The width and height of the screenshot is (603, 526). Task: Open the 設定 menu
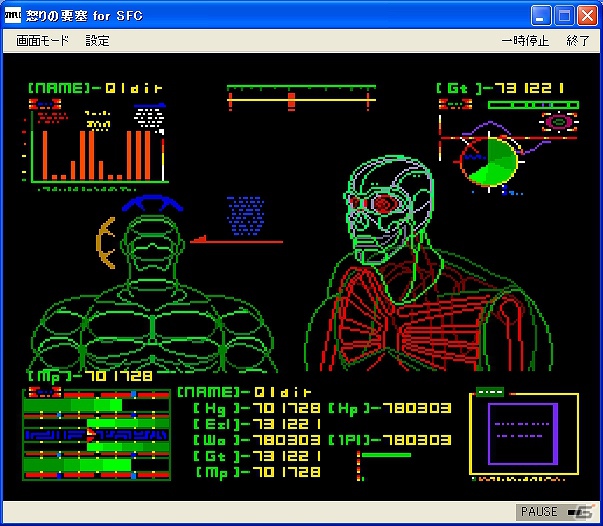coord(97,41)
